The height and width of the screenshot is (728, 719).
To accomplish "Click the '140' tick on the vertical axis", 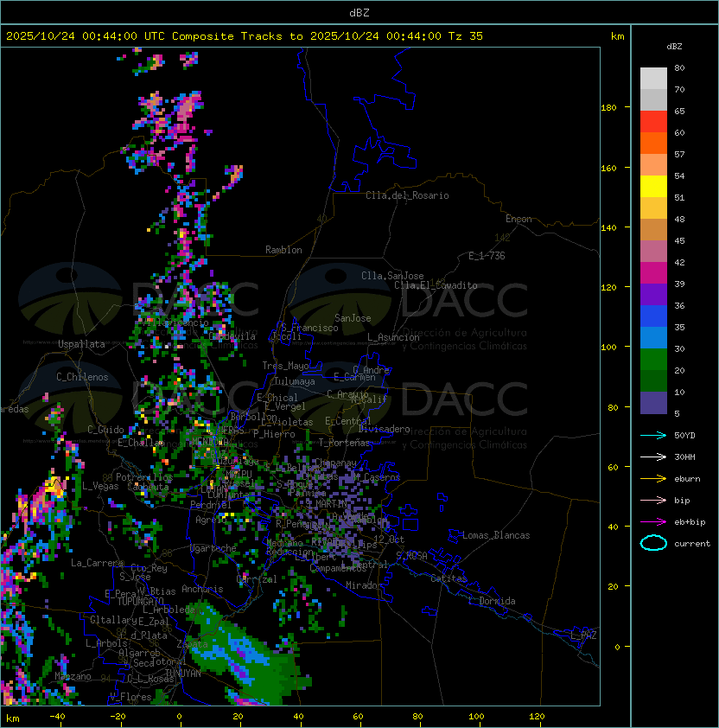I will (608, 228).
